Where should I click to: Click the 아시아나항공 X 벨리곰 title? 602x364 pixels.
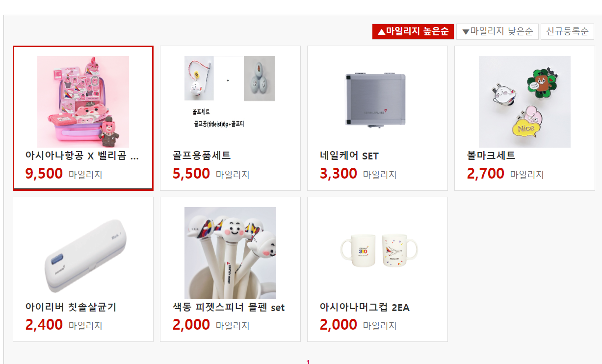(82, 156)
